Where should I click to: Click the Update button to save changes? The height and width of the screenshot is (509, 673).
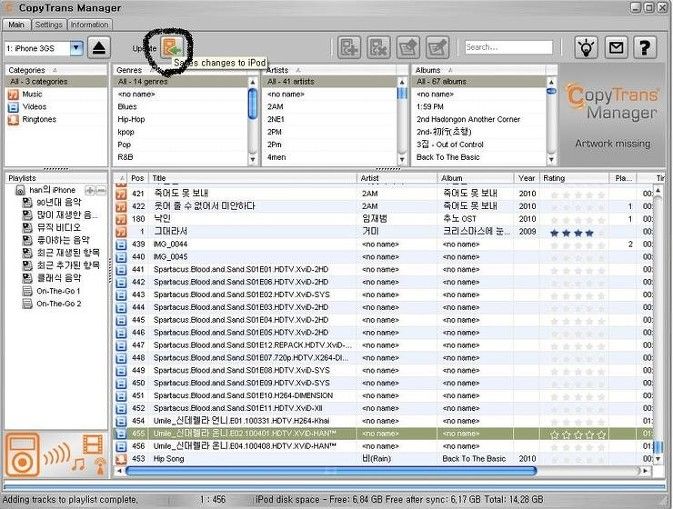pos(172,47)
